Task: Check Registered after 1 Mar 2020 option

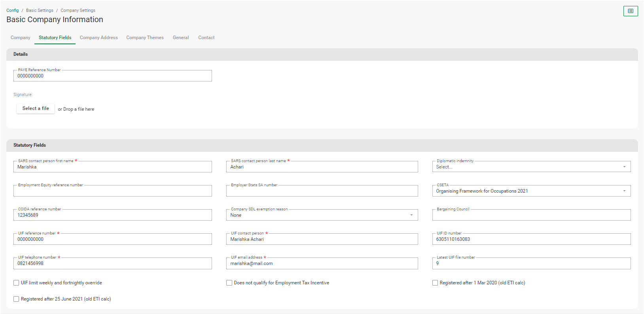Action: pos(435,283)
